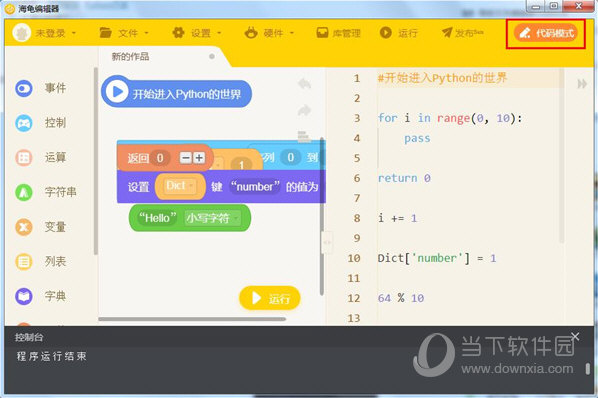
Task: Collapse code panel with double-arrow icon
Action: click(x=582, y=83)
